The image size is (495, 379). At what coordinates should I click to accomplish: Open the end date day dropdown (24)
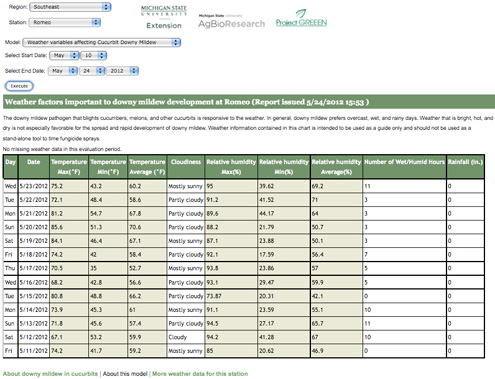click(92, 71)
